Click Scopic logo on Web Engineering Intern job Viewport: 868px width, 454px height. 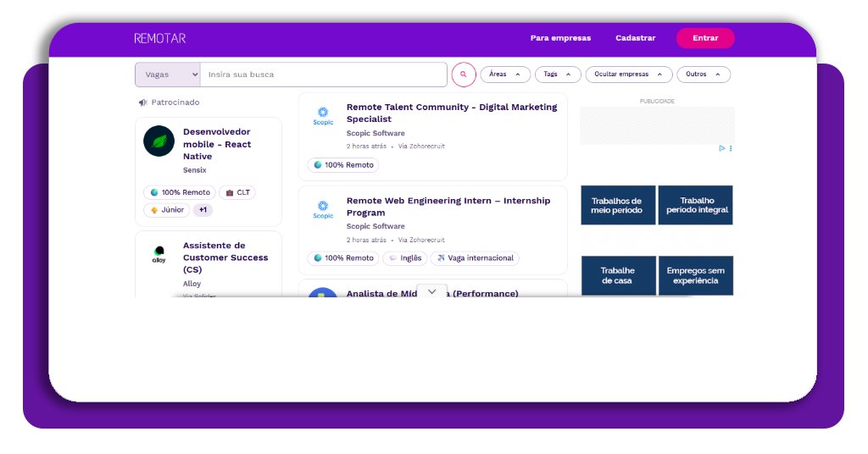coord(323,209)
